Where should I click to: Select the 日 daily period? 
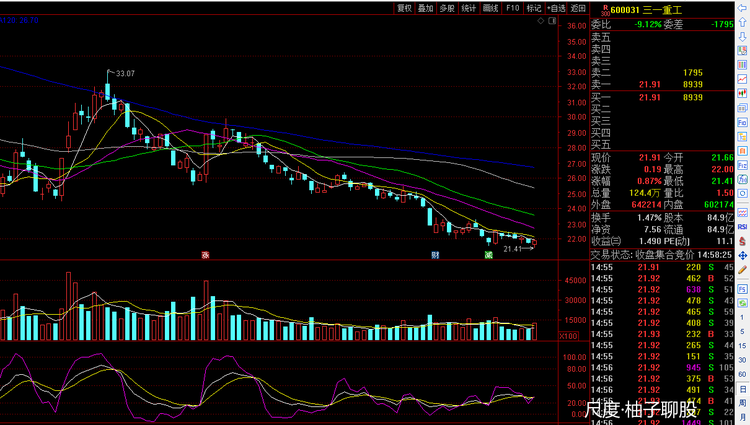(742, 389)
